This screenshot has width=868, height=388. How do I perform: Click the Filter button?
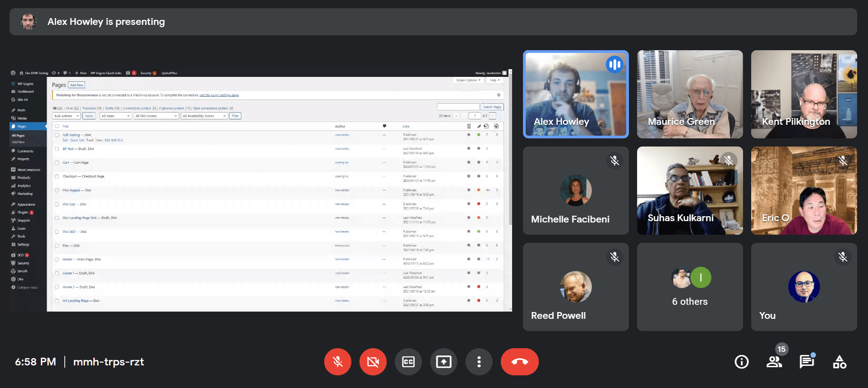click(x=235, y=116)
